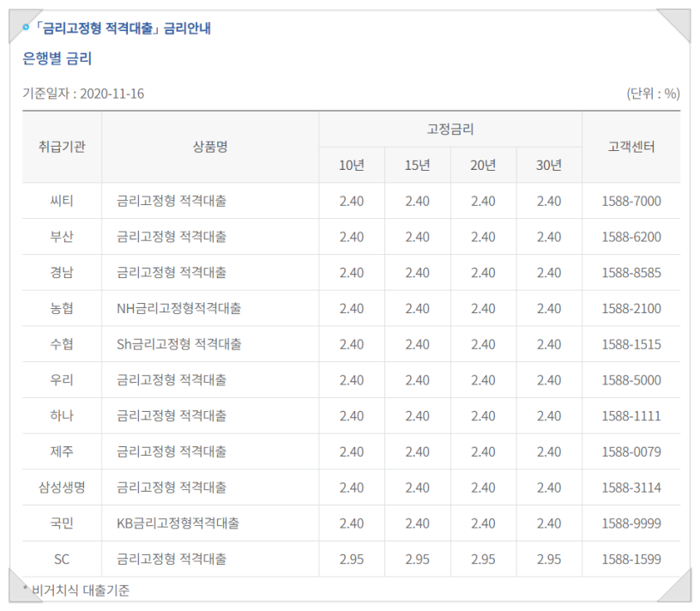Click SC 20년 rate 2.95

click(x=483, y=560)
